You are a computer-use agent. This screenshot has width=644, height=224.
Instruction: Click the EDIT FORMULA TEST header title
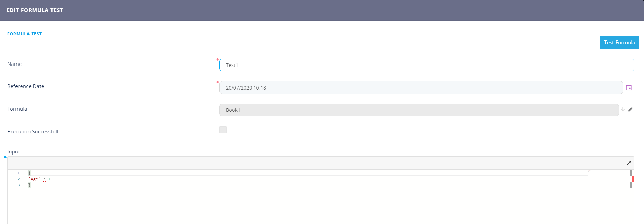point(35,10)
